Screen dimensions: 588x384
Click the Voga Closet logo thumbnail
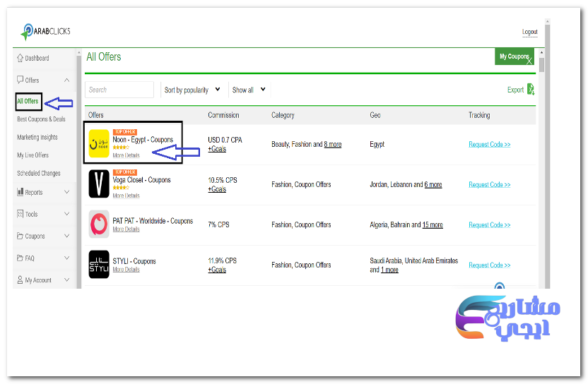coord(99,184)
